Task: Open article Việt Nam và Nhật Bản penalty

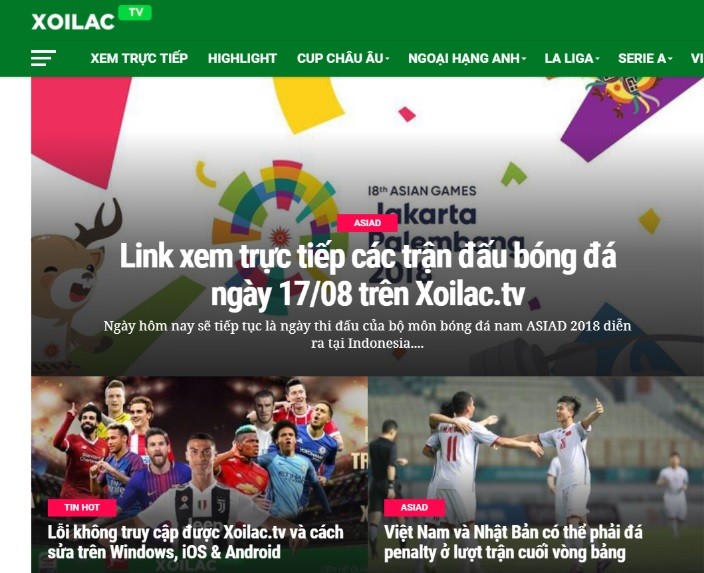Action: point(513,542)
